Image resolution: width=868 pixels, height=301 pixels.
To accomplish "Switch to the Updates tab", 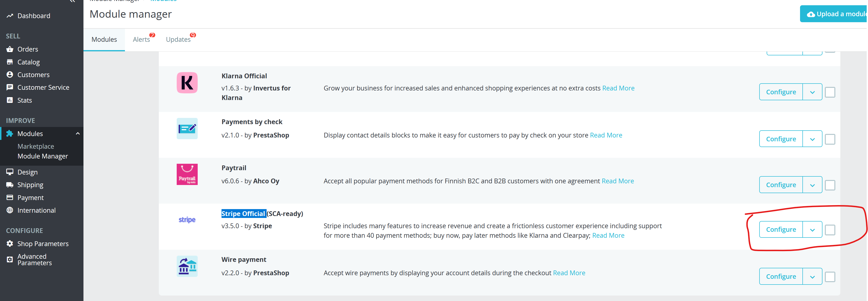I will tap(179, 39).
